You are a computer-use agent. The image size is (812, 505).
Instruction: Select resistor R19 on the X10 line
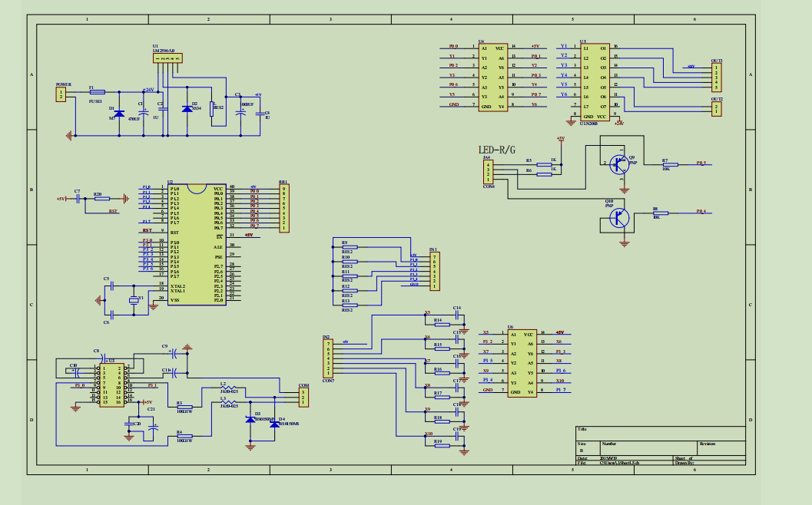(442, 445)
